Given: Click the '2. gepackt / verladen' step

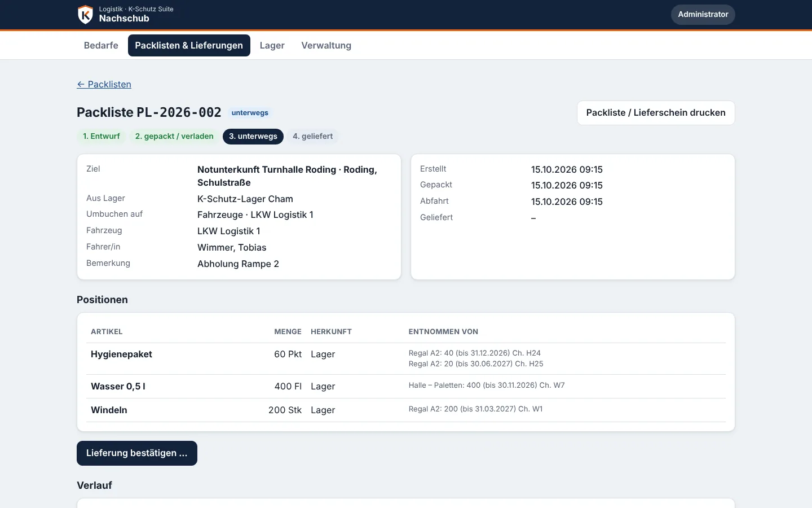Looking at the screenshot, I should (174, 137).
